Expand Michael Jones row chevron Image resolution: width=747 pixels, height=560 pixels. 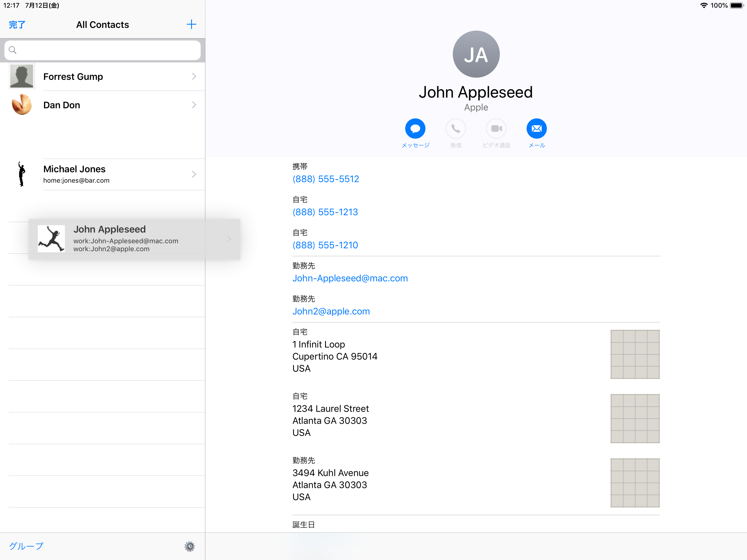(x=194, y=174)
